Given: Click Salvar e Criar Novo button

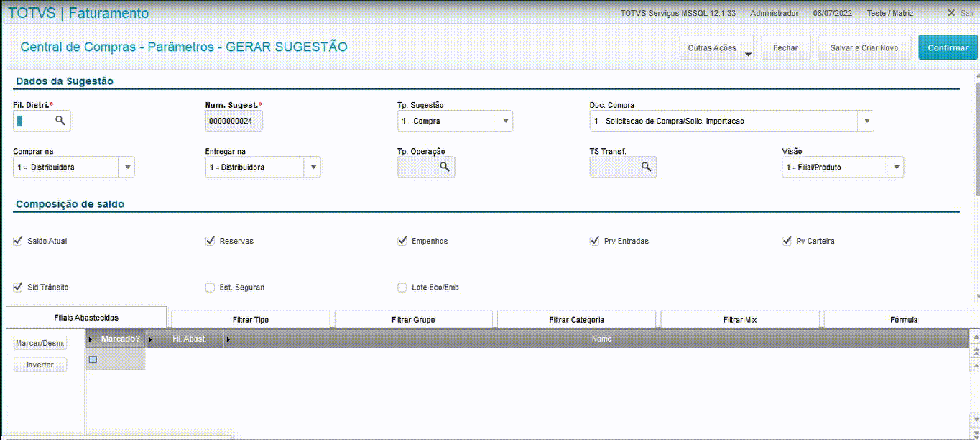Looking at the screenshot, I should point(864,47).
